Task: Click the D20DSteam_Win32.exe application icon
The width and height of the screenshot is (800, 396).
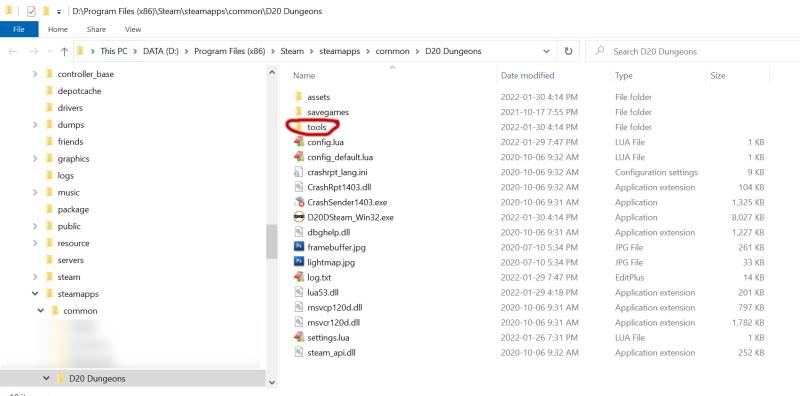Action: [x=299, y=217]
